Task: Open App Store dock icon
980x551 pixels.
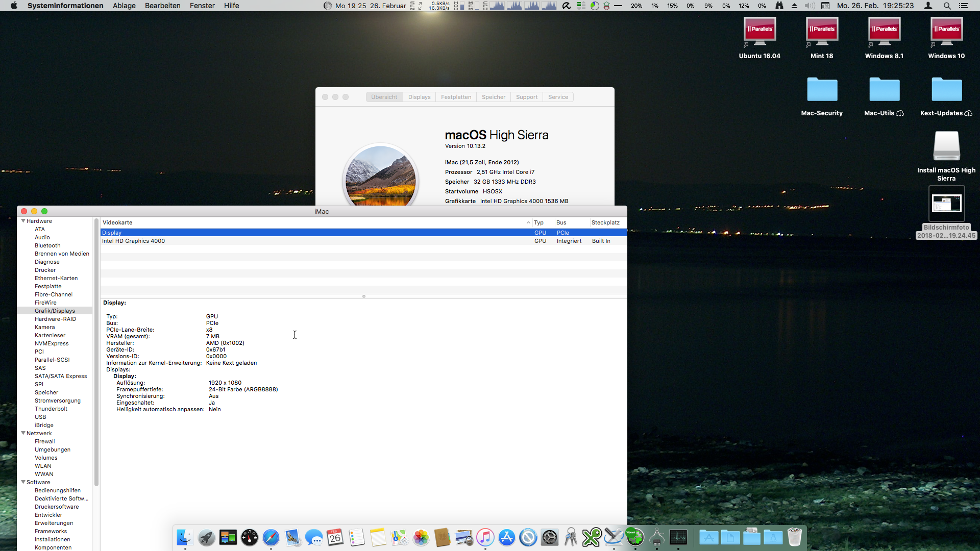Action: tap(507, 537)
